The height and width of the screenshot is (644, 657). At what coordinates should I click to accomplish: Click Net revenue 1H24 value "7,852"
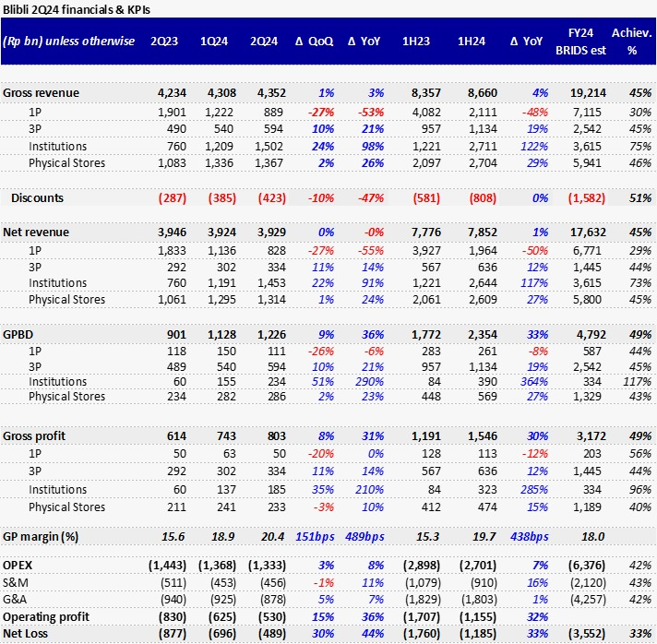click(x=483, y=233)
